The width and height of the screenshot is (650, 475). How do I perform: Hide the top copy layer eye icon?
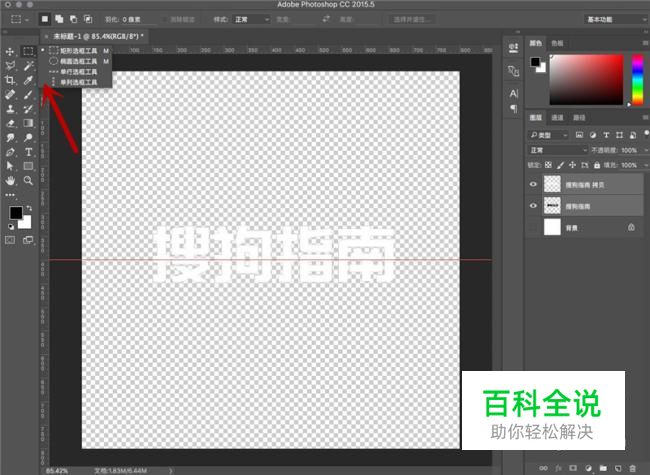coord(534,184)
